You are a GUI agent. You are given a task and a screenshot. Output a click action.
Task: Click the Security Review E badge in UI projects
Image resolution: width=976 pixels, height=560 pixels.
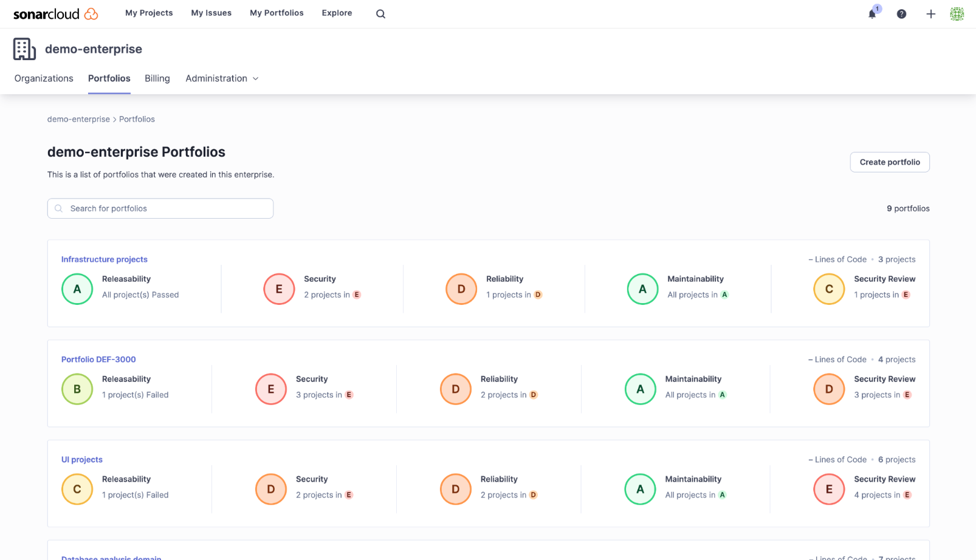point(829,489)
